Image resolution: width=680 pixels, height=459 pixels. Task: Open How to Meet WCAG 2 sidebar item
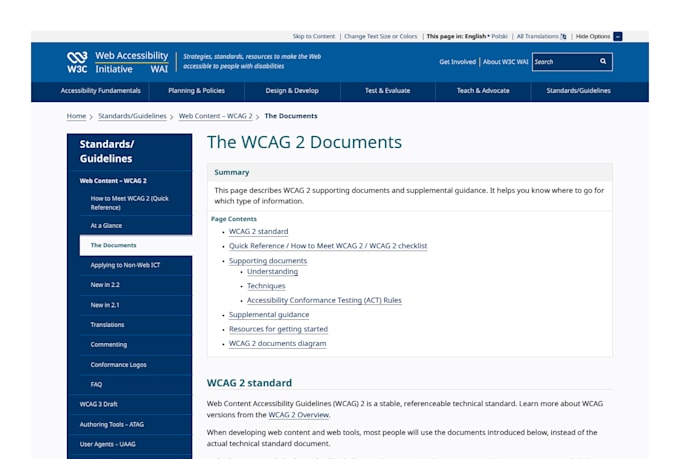(129, 203)
